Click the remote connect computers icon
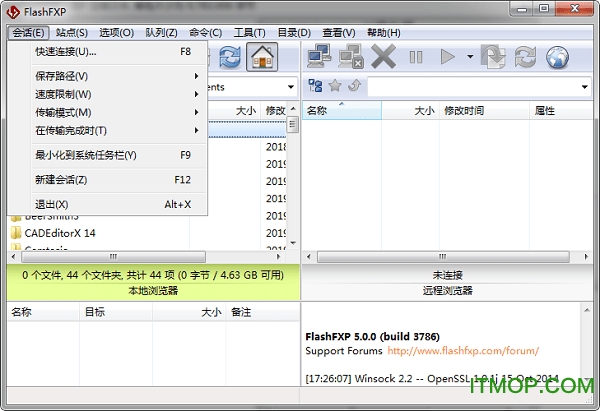 coord(319,57)
